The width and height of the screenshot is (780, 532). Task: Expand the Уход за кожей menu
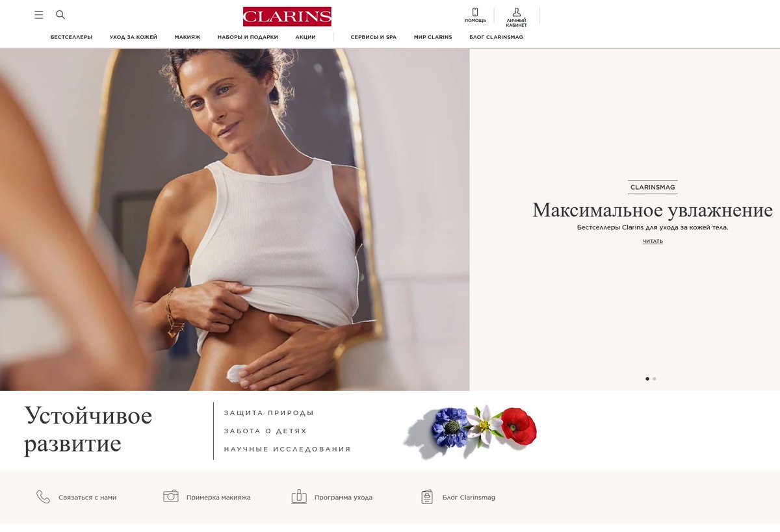pos(133,37)
